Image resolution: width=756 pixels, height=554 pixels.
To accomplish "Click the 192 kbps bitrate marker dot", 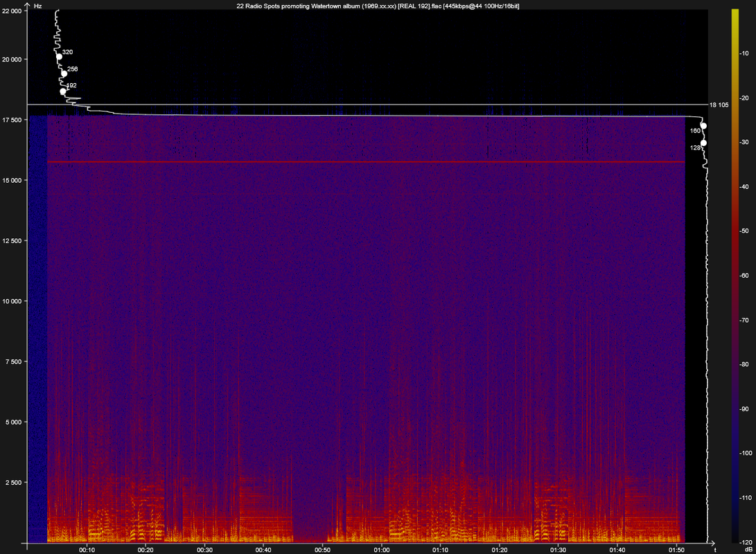I will pyautogui.click(x=62, y=91).
